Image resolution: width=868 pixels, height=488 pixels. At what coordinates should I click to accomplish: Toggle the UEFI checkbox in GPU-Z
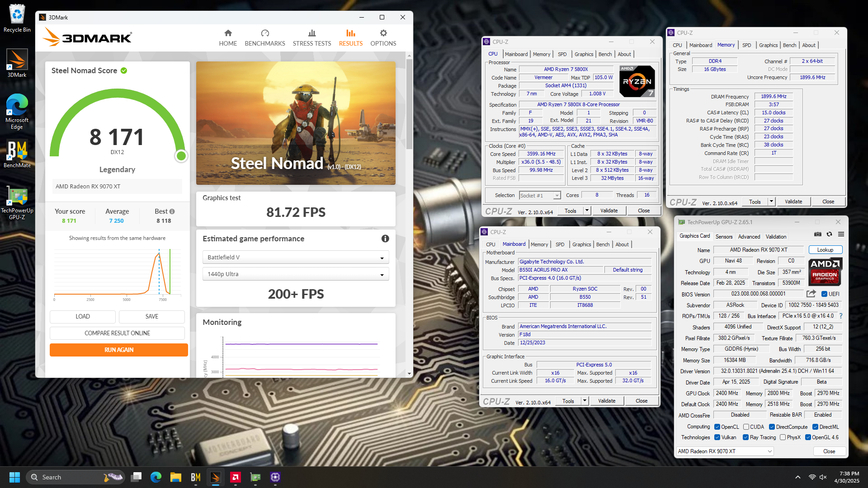824,294
